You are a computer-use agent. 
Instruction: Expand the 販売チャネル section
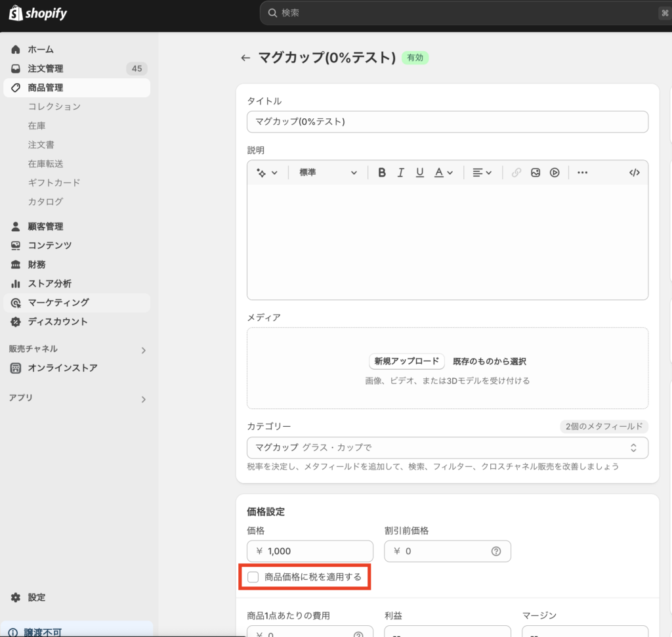(x=144, y=350)
